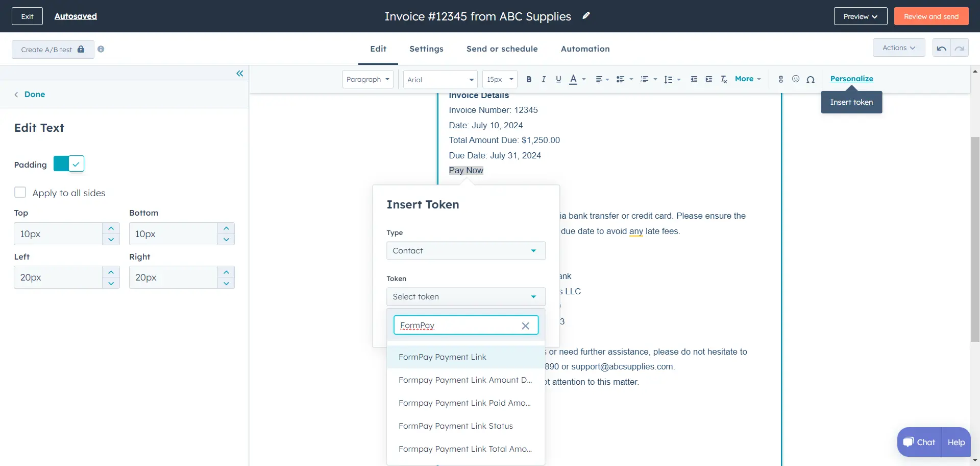This screenshot has height=466, width=980.
Task: Expand the Arial font dropdown
Action: (440, 79)
